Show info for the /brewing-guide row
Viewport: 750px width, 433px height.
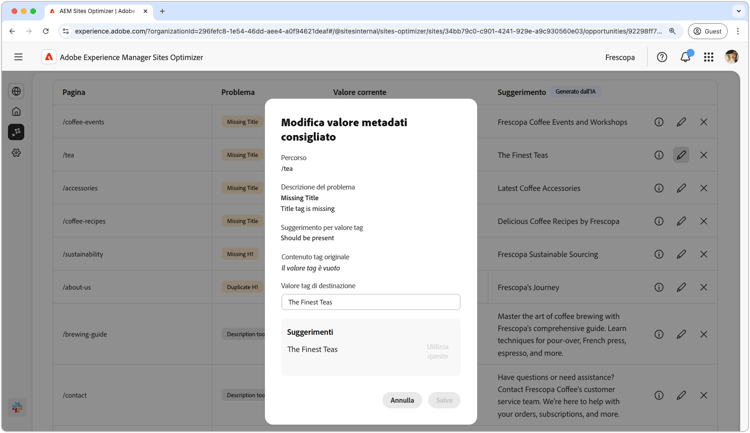659,334
